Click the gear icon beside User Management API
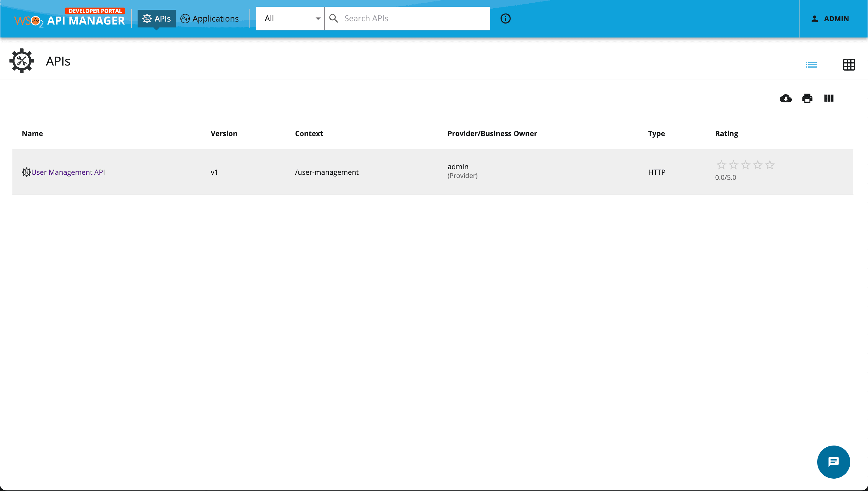868x491 pixels. point(26,172)
